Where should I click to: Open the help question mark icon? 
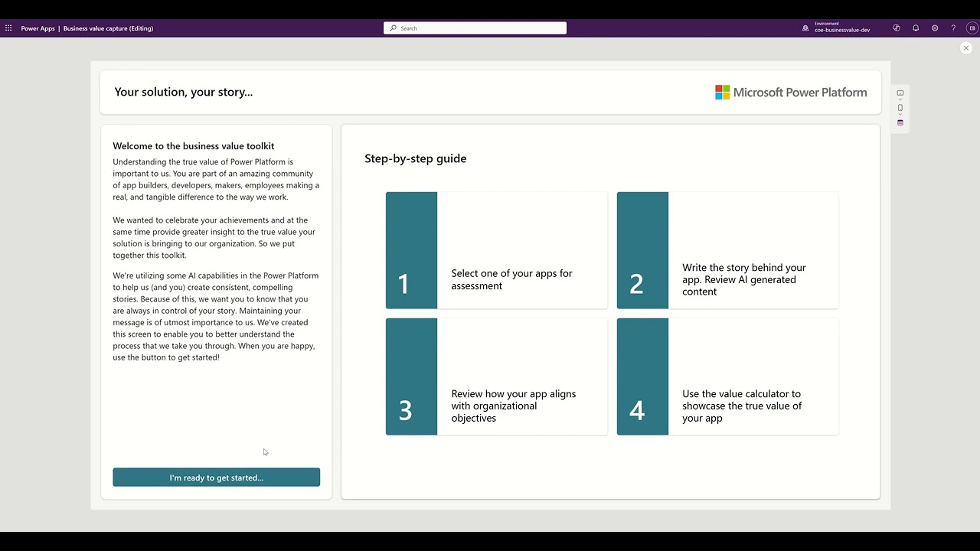click(x=953, y=28)
